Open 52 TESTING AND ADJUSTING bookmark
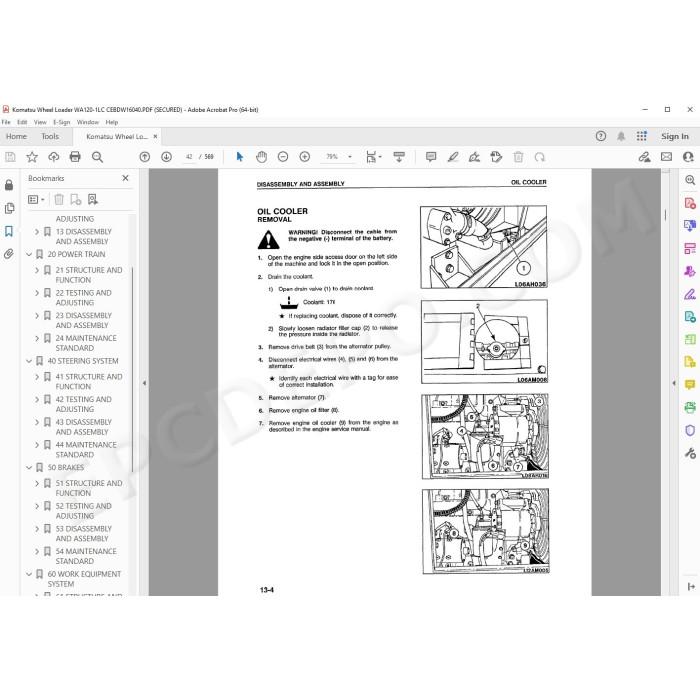700x700 pixels. coord(83,511)
